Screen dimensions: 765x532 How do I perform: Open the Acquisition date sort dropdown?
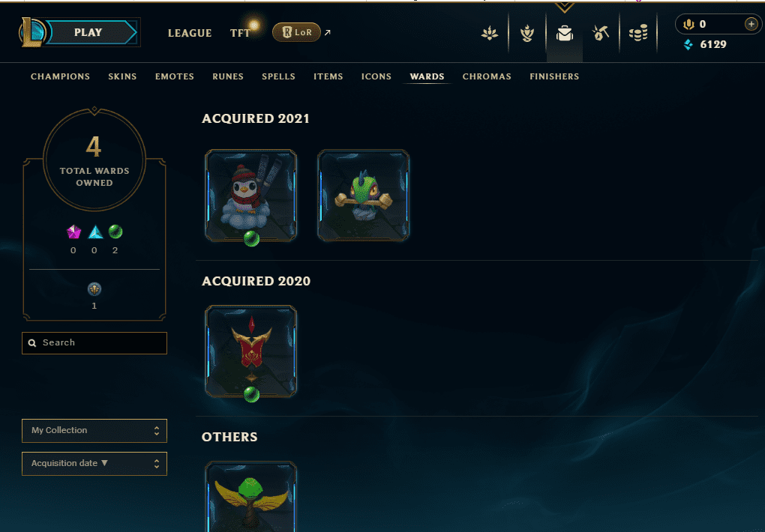pos(94,463)
